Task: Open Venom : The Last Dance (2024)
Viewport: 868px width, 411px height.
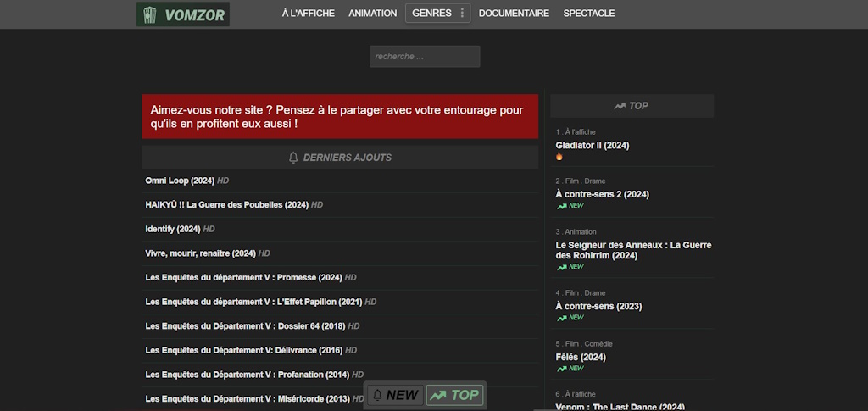Action: coord(620,407)
